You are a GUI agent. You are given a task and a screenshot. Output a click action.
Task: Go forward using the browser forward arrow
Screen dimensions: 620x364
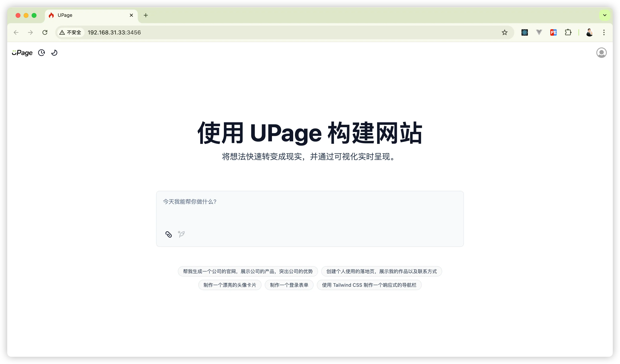(30, 32)
